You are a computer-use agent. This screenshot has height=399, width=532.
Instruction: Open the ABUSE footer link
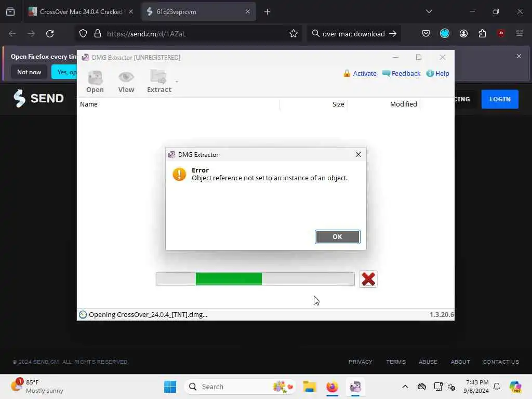[428, 362]
